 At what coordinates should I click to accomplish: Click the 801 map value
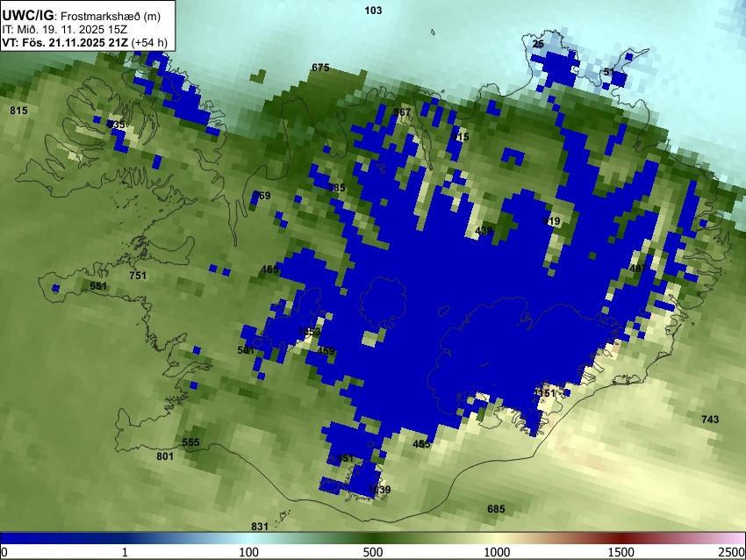pos(165,456)
